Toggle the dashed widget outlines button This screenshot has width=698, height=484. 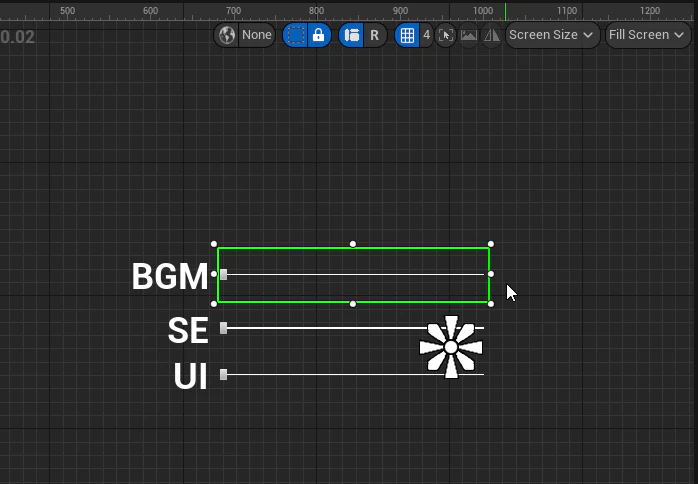pos(295,35)
